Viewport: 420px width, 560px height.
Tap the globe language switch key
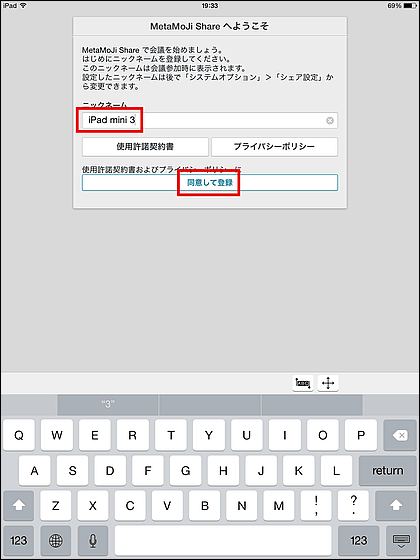click(x=56, y=540)
